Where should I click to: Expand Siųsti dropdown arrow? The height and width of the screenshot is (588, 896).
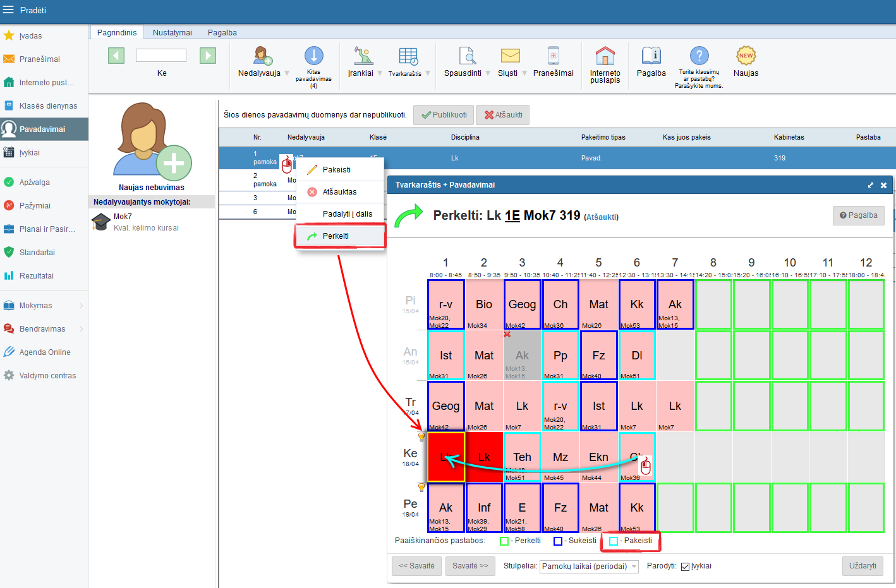[524, 73]
